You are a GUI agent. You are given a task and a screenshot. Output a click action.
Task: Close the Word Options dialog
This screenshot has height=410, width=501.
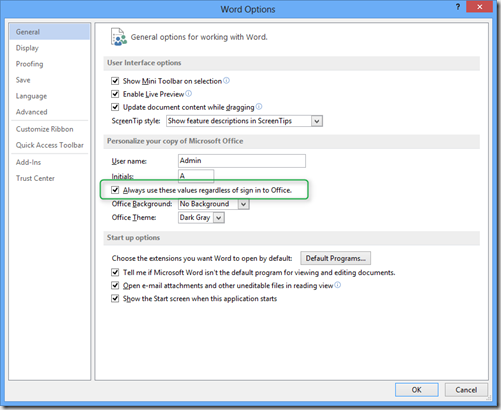tap(479, 7)
